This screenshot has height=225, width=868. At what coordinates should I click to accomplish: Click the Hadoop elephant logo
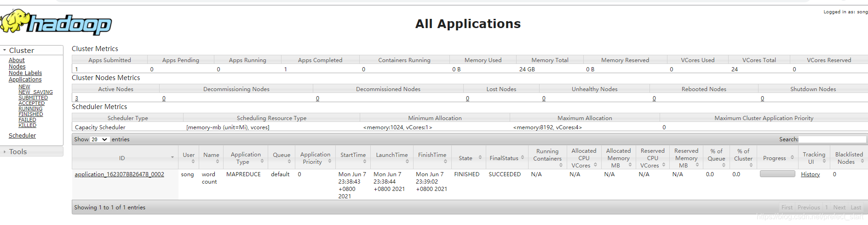click(x=56, y=22)
